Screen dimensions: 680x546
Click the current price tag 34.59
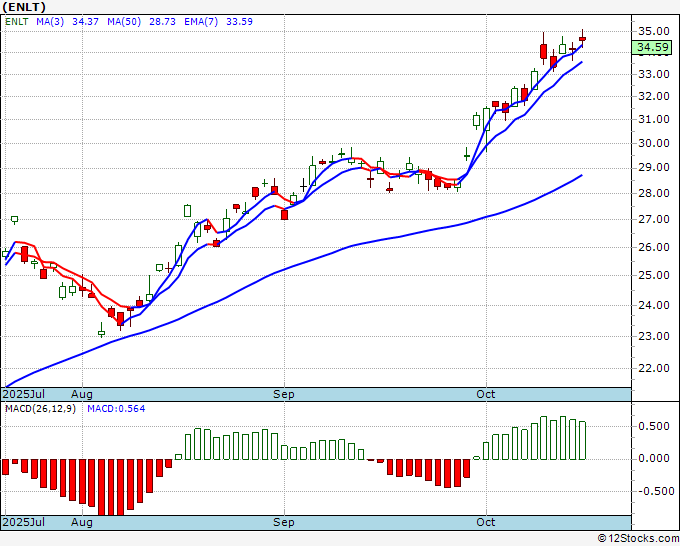click(652, 47)
